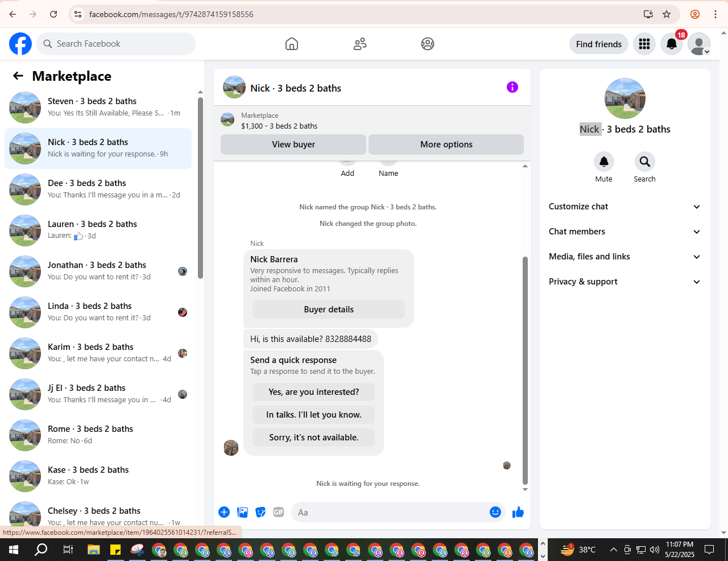This screenshot has width=728, height=561.
Task: Expand Customize chat section
Action: click(x=624, y=207)
